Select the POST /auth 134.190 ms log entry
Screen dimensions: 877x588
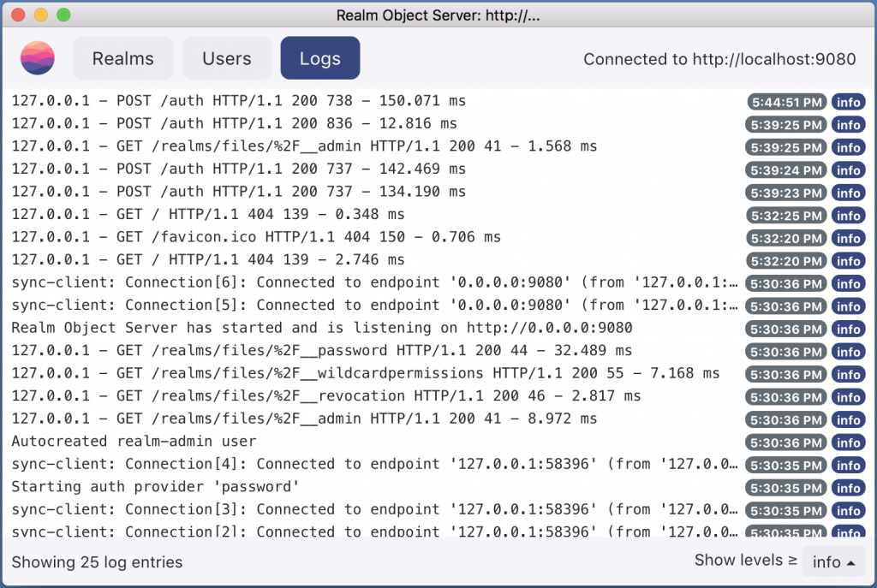pyautogui.click(x=438, y=192)
